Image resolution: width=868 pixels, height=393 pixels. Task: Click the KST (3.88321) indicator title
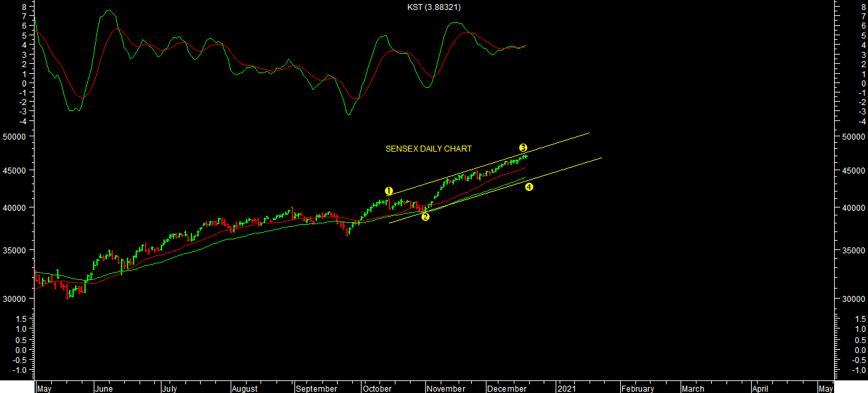pyautogui.click(x=434, y=7)
